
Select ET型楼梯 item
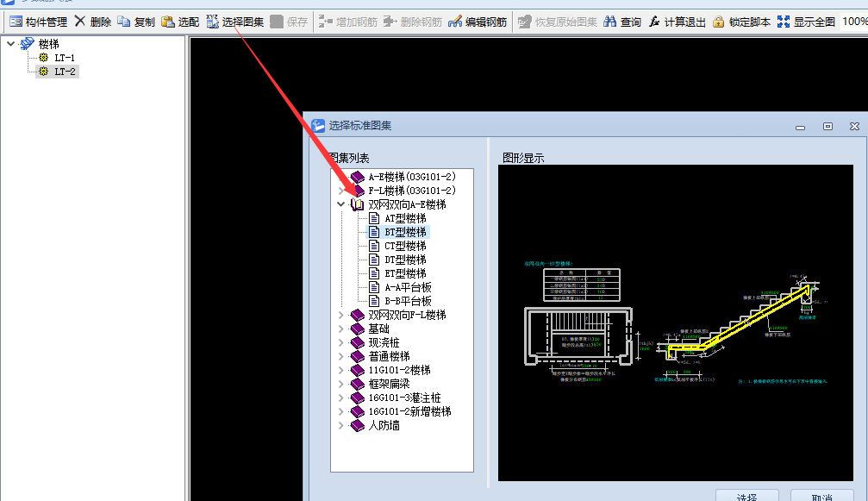point(405,273)
